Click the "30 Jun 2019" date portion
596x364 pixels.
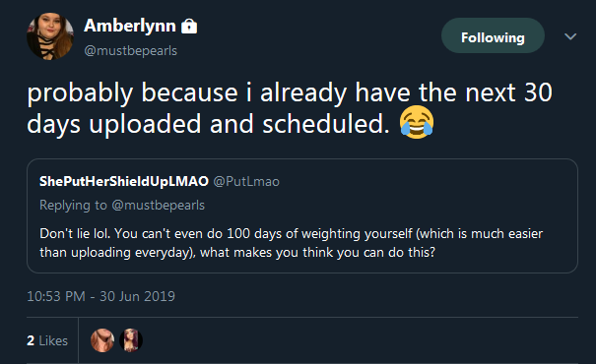[x=137, y=296]
